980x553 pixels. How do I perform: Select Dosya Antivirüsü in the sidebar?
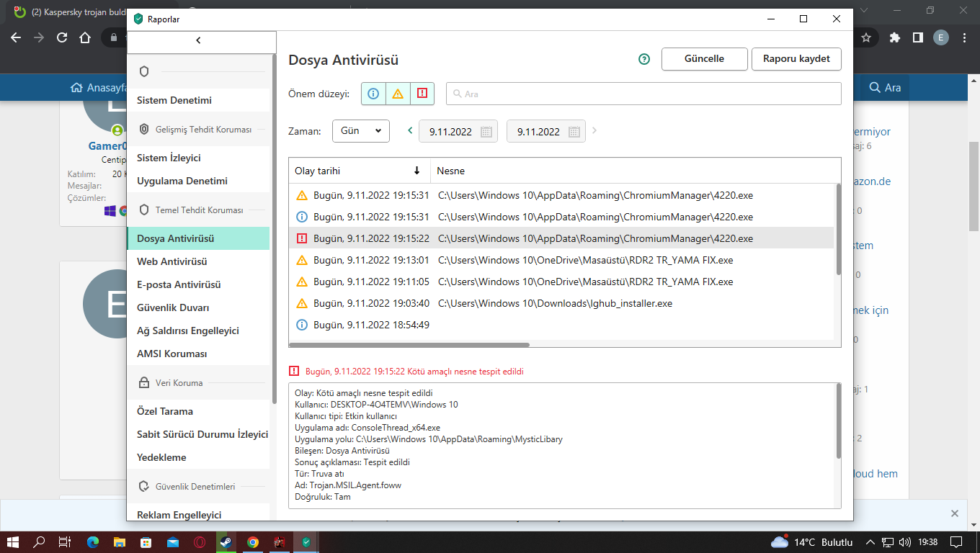point(198,238)
